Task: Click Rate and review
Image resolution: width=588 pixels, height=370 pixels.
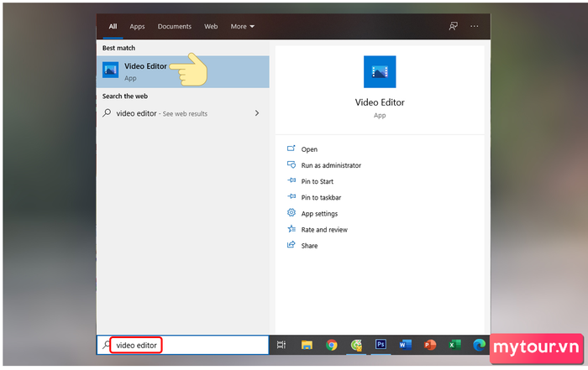Action: point(324,230)
